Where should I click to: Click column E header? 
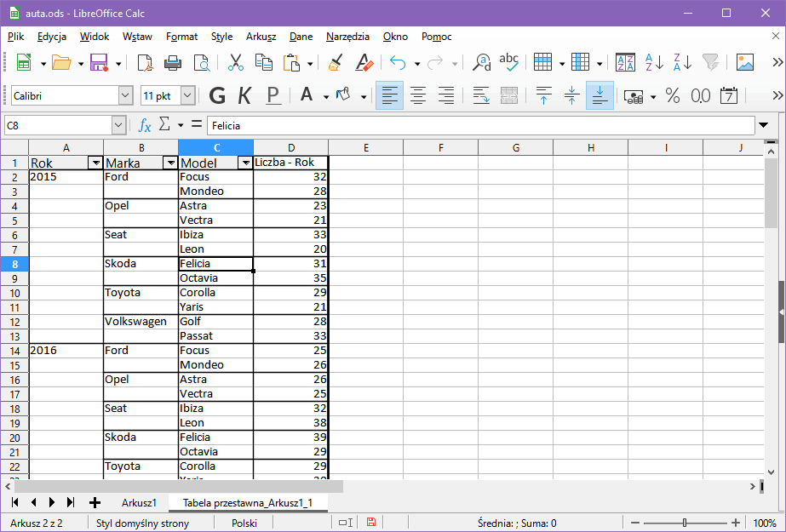pos(365,148)
